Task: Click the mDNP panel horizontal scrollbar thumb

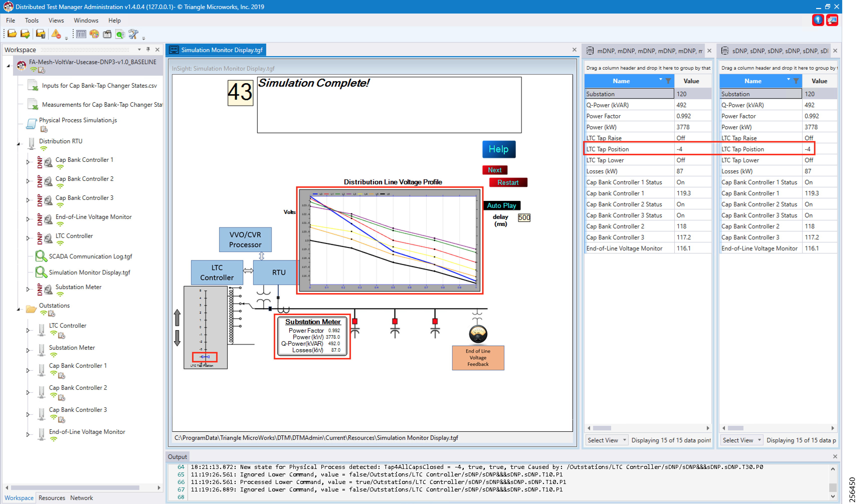Action: point(602,428)
